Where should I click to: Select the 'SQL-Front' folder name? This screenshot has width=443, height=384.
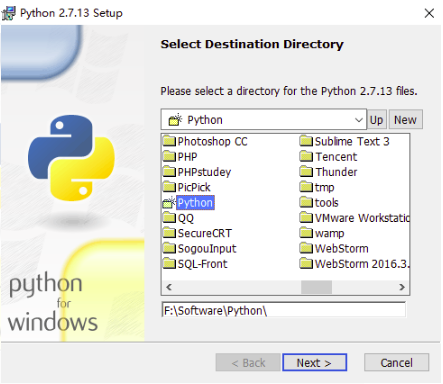pos(202,264)
